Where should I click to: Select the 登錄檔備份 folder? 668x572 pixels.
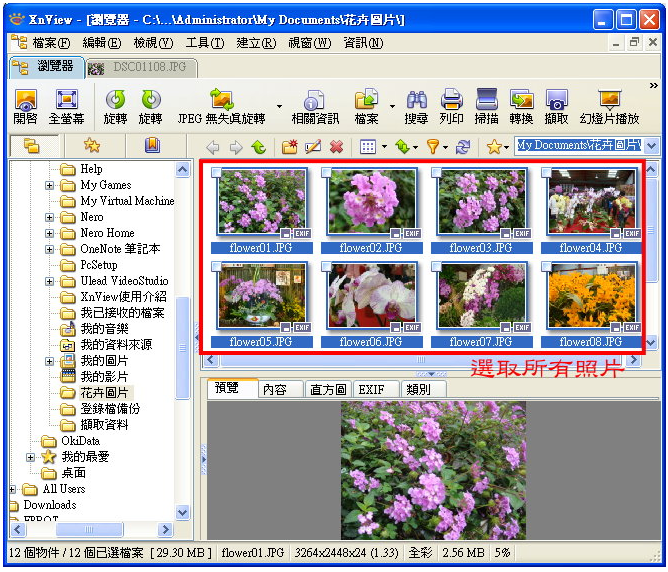tap(110, 409)
